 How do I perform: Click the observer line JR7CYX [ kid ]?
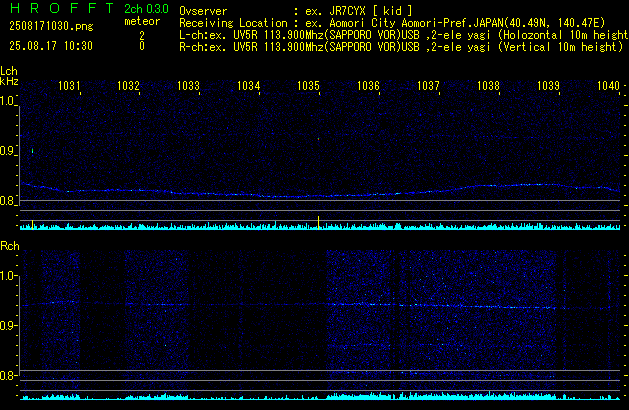pyautogui.click(x=296, y=11)
